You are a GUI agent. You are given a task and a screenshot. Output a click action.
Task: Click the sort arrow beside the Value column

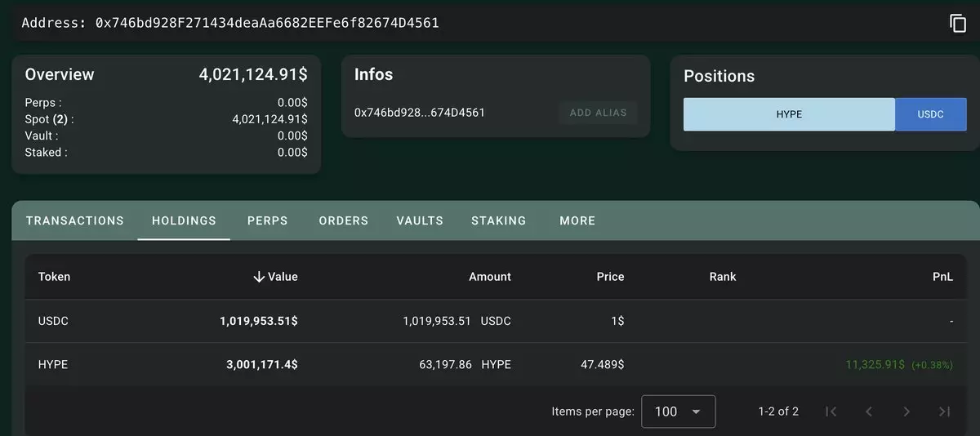(259, 277)
